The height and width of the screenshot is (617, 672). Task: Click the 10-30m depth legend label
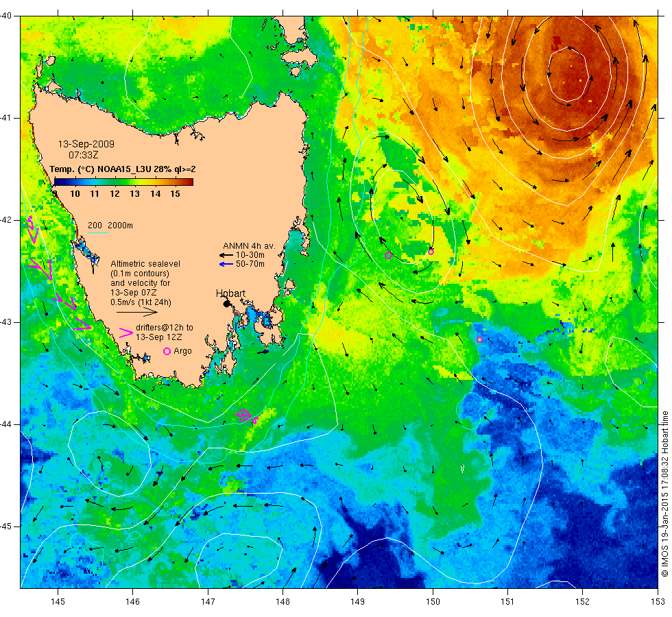coord(250,255)
